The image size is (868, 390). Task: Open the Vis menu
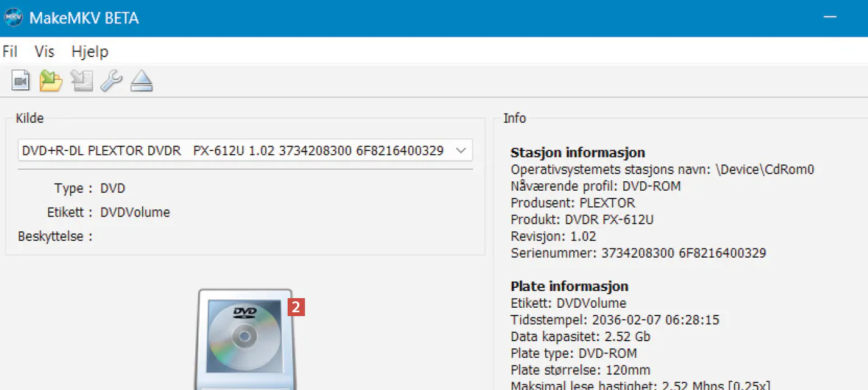pyautogui.click(x=44, y=51)
